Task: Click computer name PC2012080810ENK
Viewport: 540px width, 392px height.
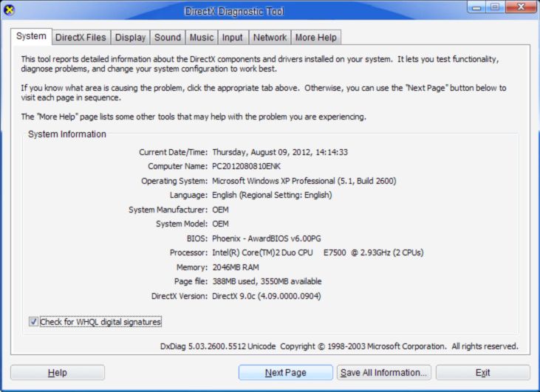Action: (x=246, y=166)
